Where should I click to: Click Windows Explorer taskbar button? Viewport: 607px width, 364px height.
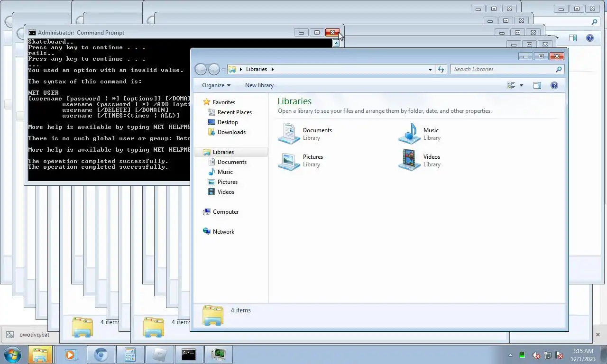40,355
